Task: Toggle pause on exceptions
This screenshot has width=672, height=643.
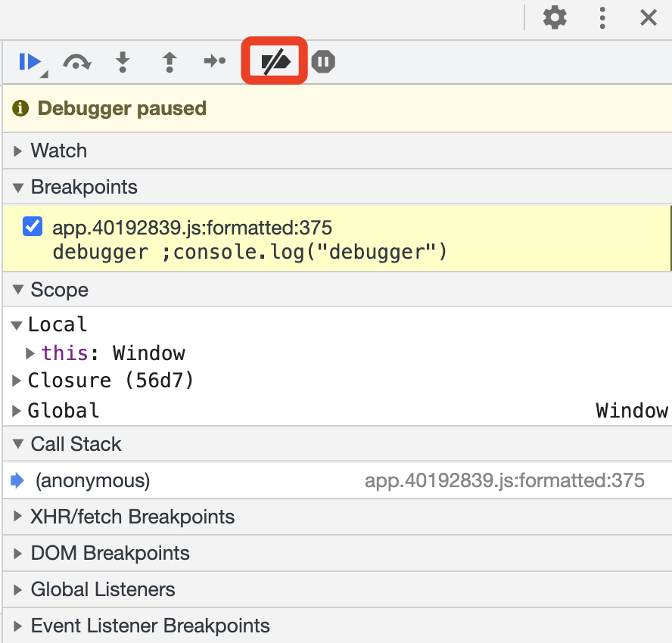Action: point(323,61)
